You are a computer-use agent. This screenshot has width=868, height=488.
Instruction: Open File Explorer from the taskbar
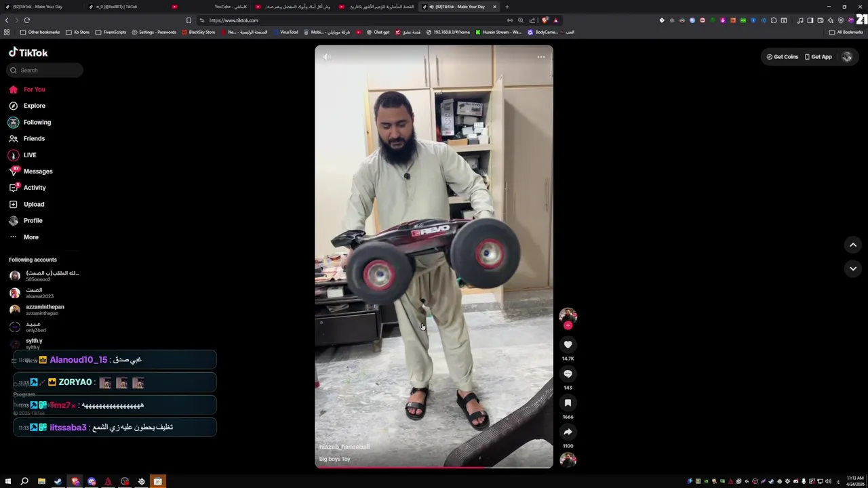41,481
